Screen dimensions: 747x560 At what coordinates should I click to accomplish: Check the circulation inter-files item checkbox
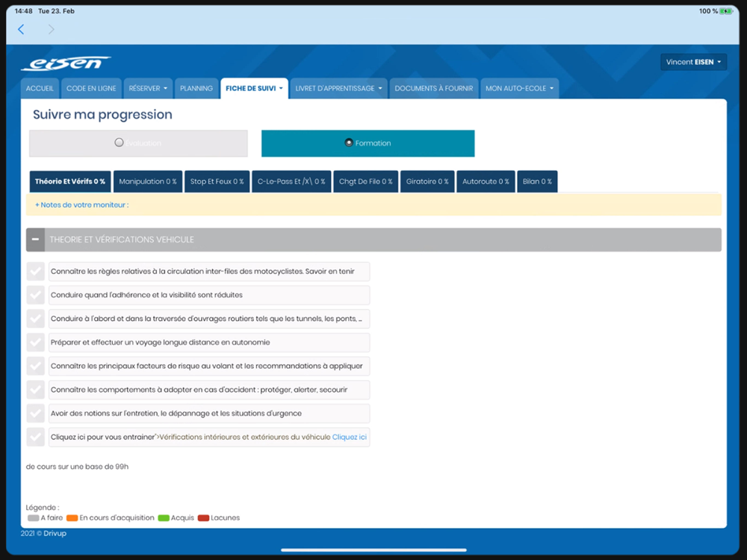click(35, 272)
